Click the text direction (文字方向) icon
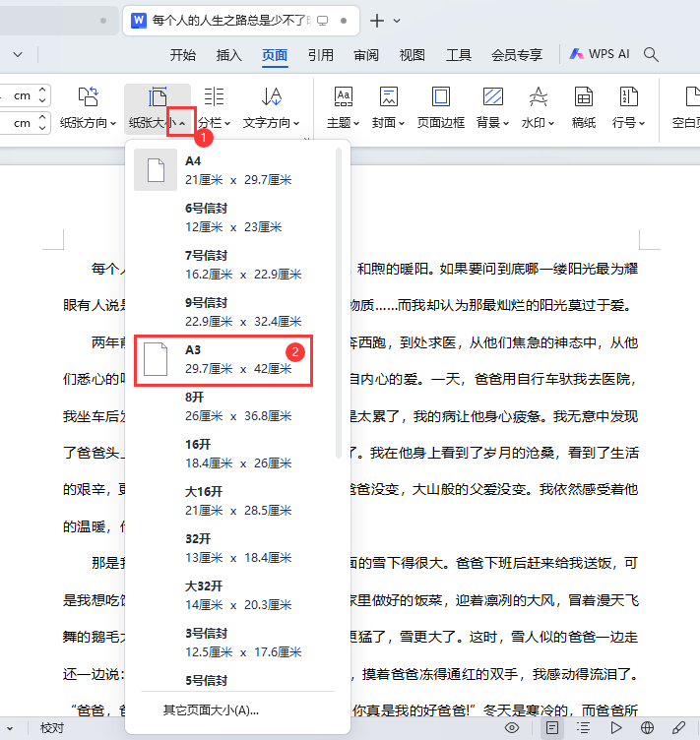700x740 pixels. coord(272,96)
